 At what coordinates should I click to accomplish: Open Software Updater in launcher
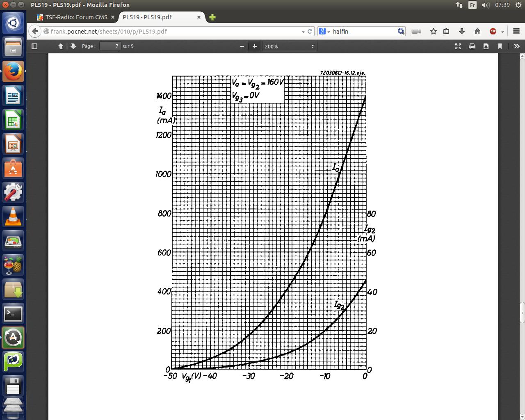click(13, 338)
